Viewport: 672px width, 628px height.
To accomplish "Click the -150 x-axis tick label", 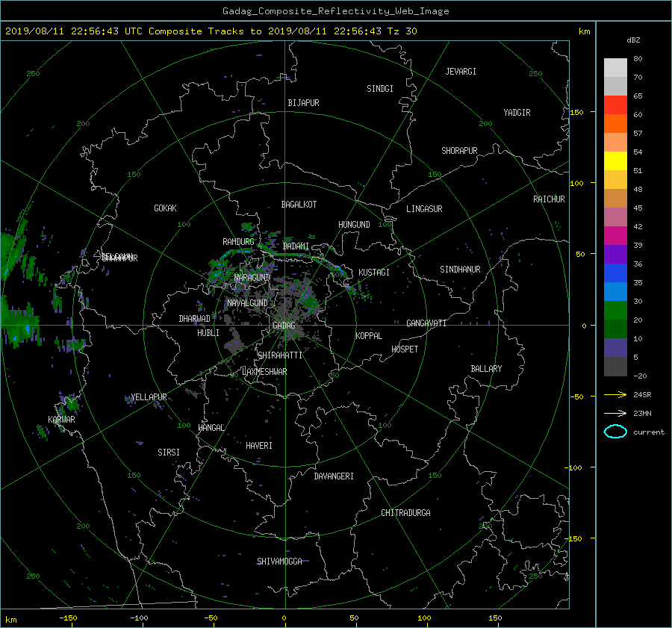I will 68,618.
